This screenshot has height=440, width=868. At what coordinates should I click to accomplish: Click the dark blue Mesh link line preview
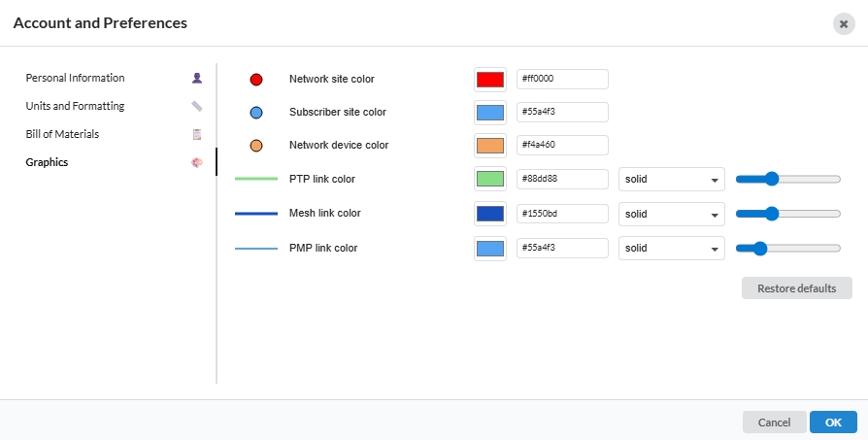click(256, 214)
